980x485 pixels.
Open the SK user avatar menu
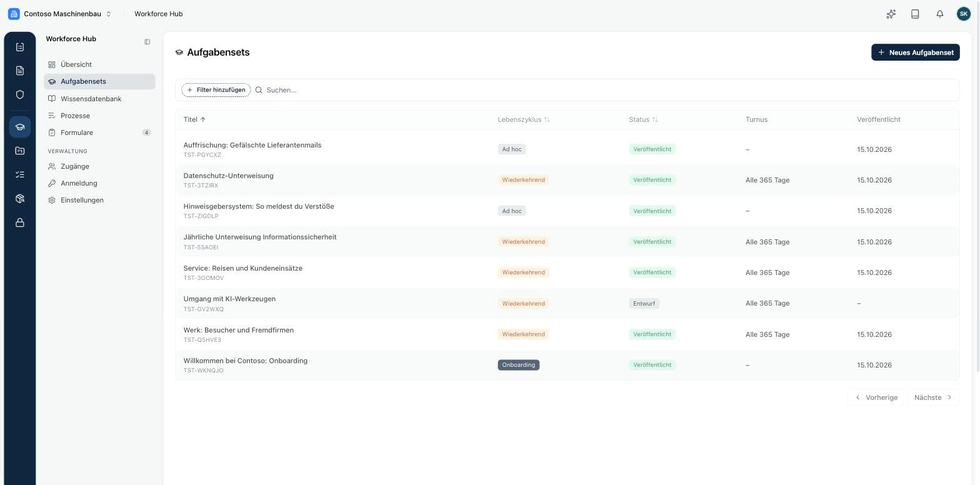pos(964,14)
